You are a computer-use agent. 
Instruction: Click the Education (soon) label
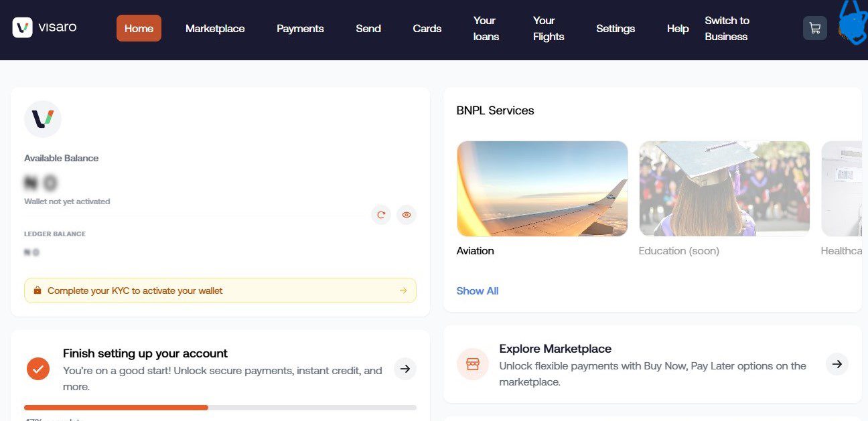pos(679,251)
